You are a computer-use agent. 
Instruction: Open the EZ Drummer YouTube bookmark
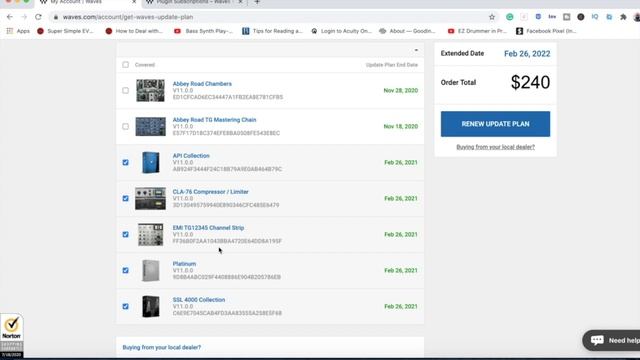[x=477, y=31]
